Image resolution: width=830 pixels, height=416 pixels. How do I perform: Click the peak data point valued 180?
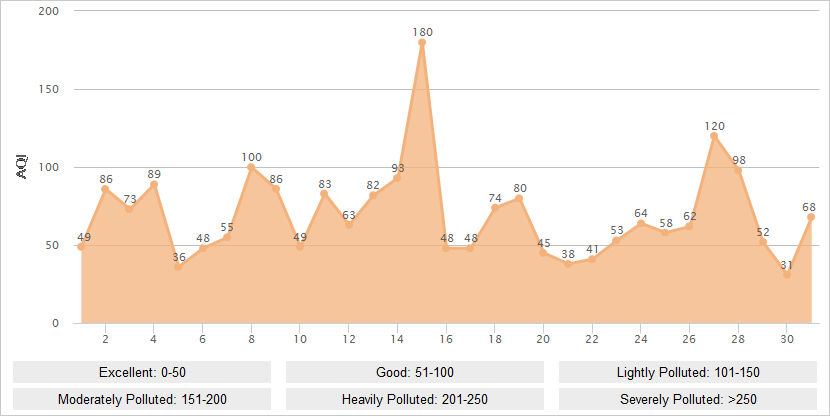(x=422, y=42)
